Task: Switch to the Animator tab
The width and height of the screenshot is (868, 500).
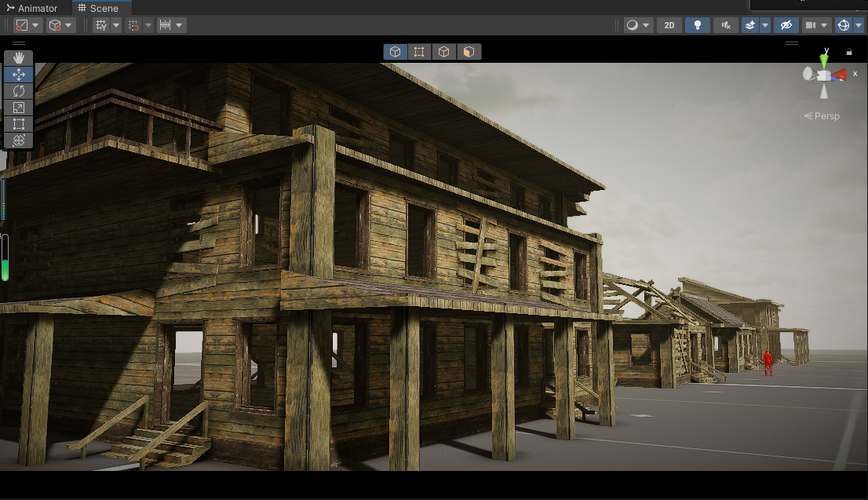Action: point(31,8)
